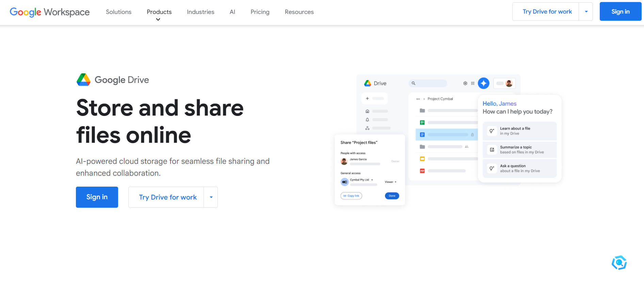Viewport: 644px width, 308px height.
Task: Open the Industries menu
Action: pos(200,12)
